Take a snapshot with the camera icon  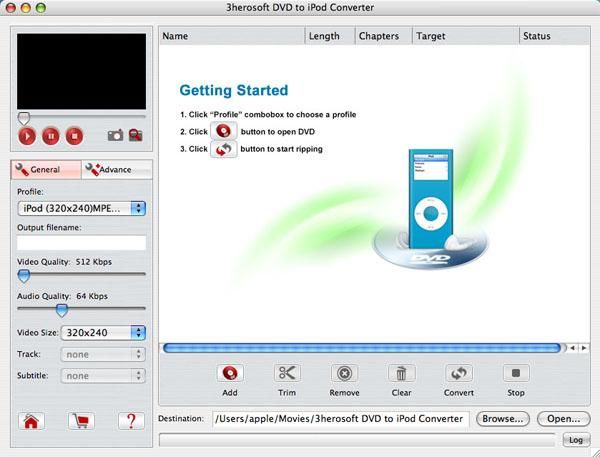click(115, 135)
